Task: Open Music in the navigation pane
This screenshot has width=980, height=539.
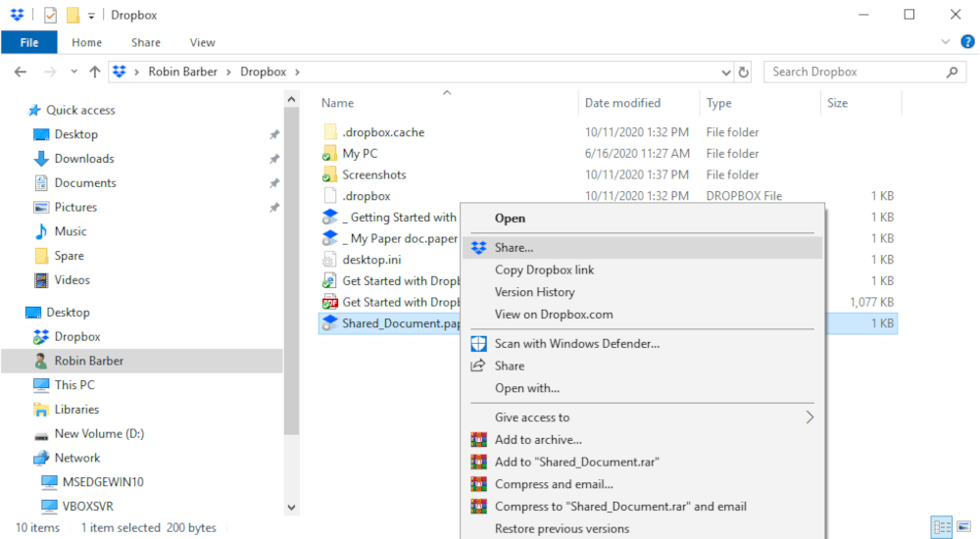Action: pos(70,231)
